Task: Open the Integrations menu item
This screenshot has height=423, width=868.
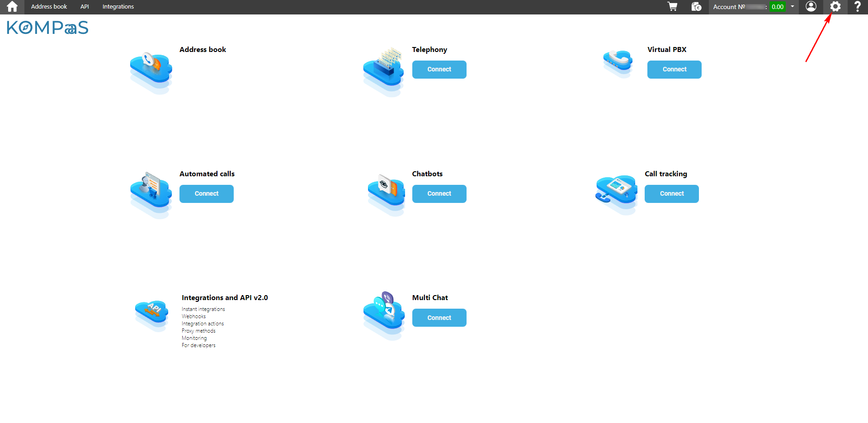Action: pyautogui.click(x=118, y=7)
